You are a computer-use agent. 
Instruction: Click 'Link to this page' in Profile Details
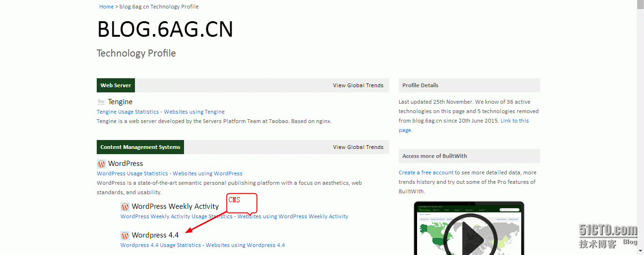tap(464, 125)
